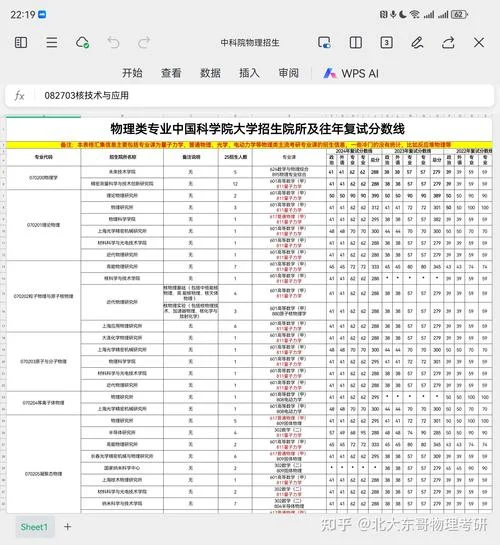Viewport: 500px width, 545px height.
Task: Open the WPS AI tab
Action: (351, 73)
